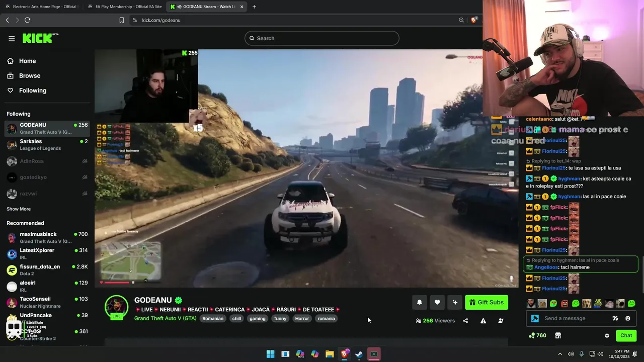Switch to Electronic Arts Home Page tab
This screenshot has width=644, height=362.
pos(41,7)
